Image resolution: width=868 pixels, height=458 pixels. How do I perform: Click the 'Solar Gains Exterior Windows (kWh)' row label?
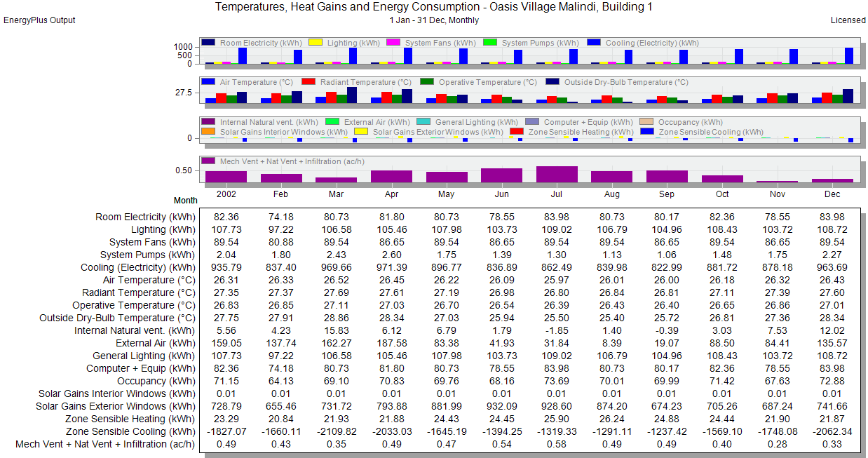click(116, 407)
